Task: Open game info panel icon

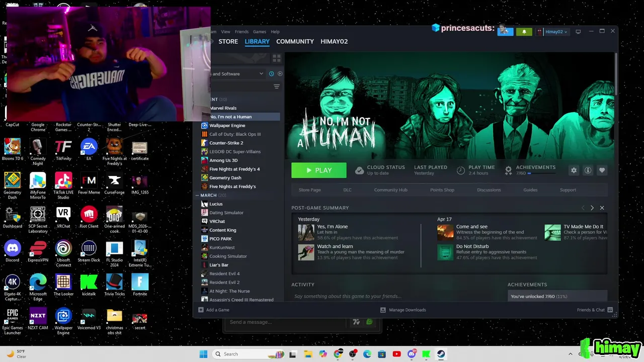Action: tap(588, 170)
